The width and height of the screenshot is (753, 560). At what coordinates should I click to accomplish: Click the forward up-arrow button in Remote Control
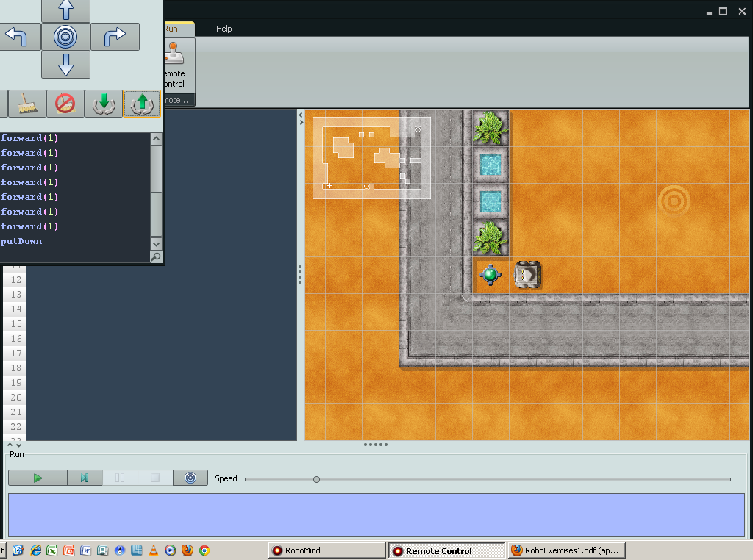coord(65,10)
